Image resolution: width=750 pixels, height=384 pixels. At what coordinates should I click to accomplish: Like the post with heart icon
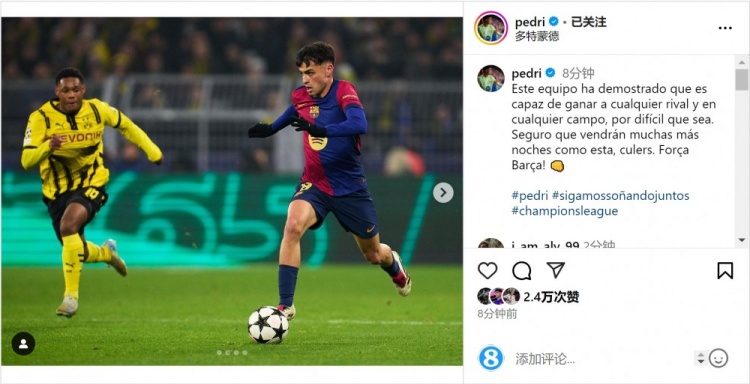487,271
